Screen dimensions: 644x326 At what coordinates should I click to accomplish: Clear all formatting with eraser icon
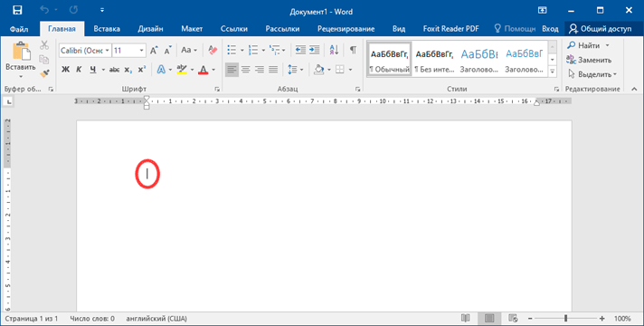(x=213, y=50)
